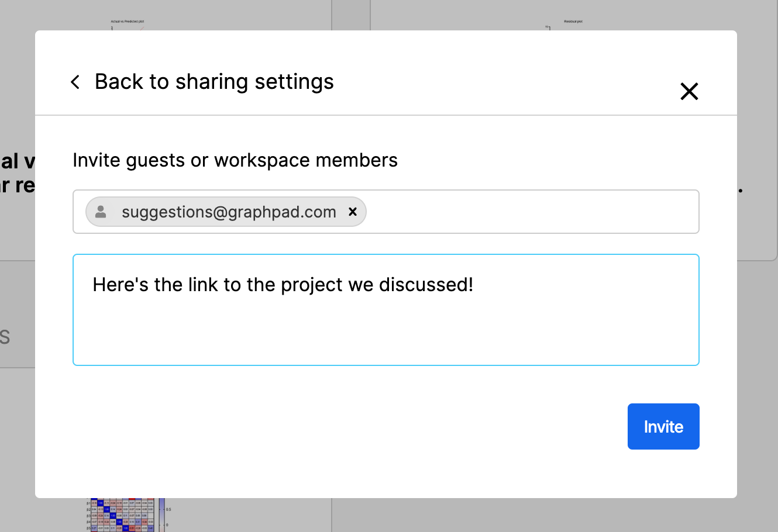The width and height of the screenshot is (778, 532).
Task: Click the "Invite guests or workspace members" heading
Action: tap(235, 160)
